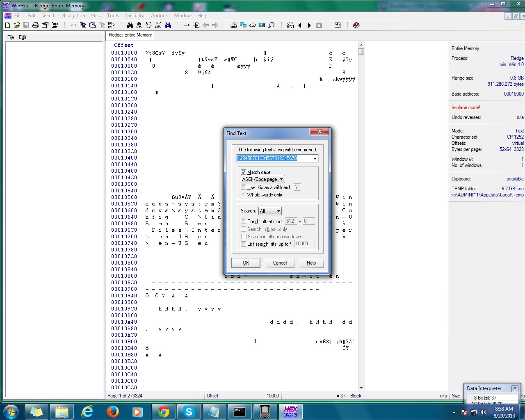Click the Go To Offset arrow icon
525x420 pixels.
(187, 25)
